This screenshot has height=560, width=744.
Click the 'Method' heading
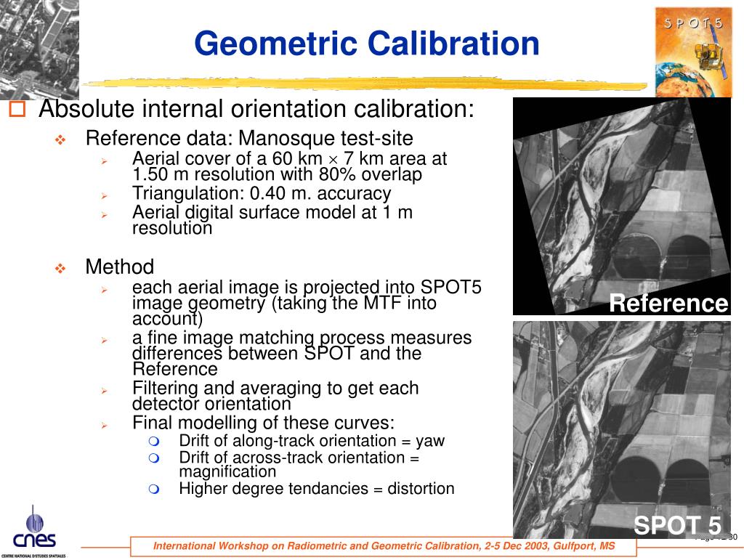pos(120,267)
